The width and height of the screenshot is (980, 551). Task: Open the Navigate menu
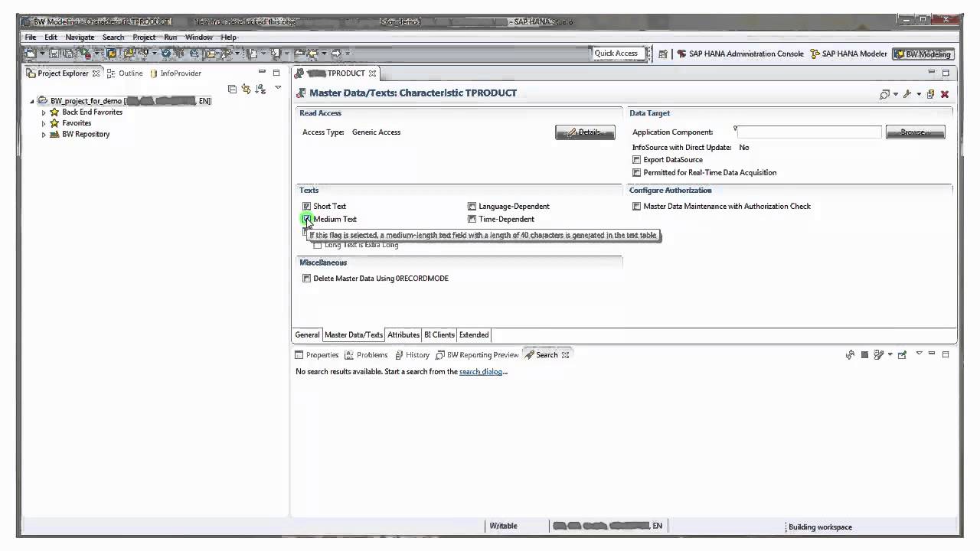(x=80, y=37)
